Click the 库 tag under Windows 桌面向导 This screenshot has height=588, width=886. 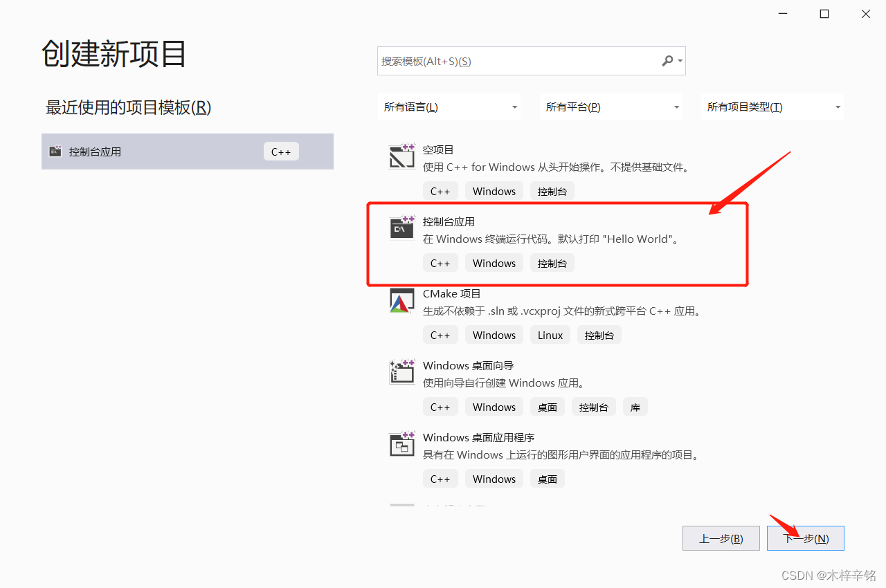coord(635,407)
